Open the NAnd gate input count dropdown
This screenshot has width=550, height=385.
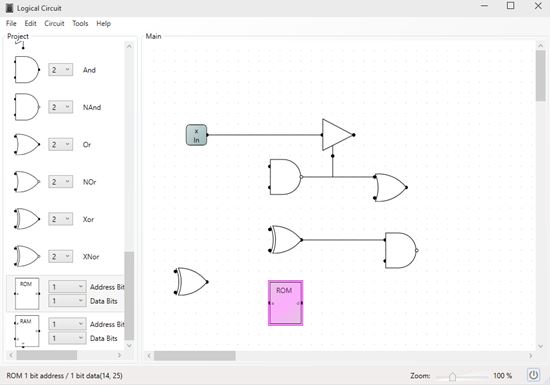[x=61, y=107]
